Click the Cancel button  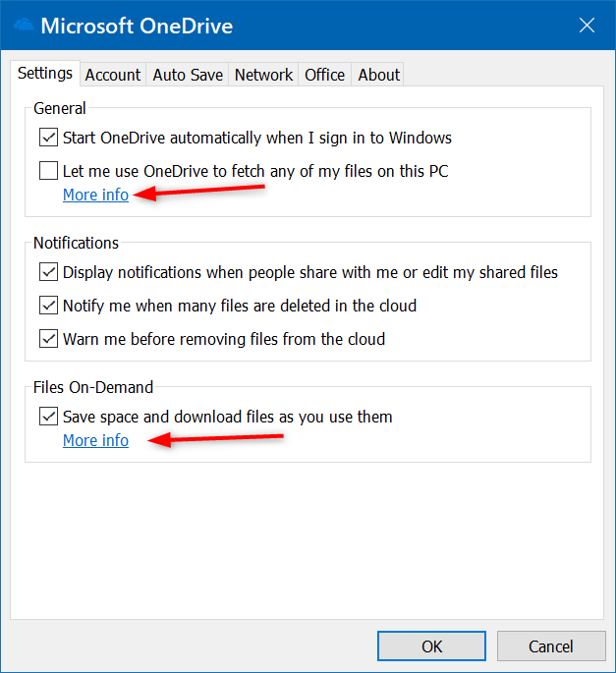[551, 645]
